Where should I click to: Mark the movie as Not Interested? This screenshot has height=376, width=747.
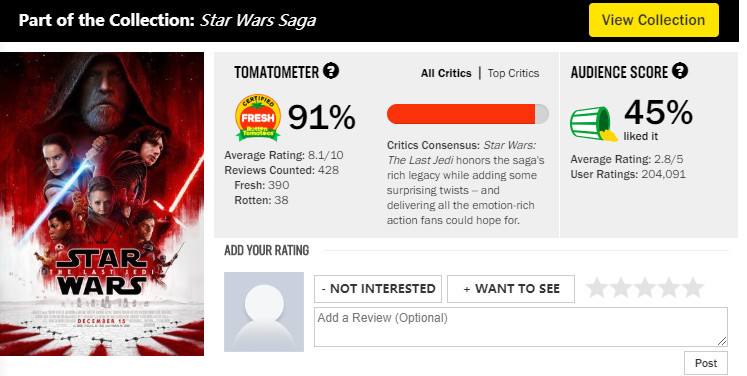coord(378,289)
